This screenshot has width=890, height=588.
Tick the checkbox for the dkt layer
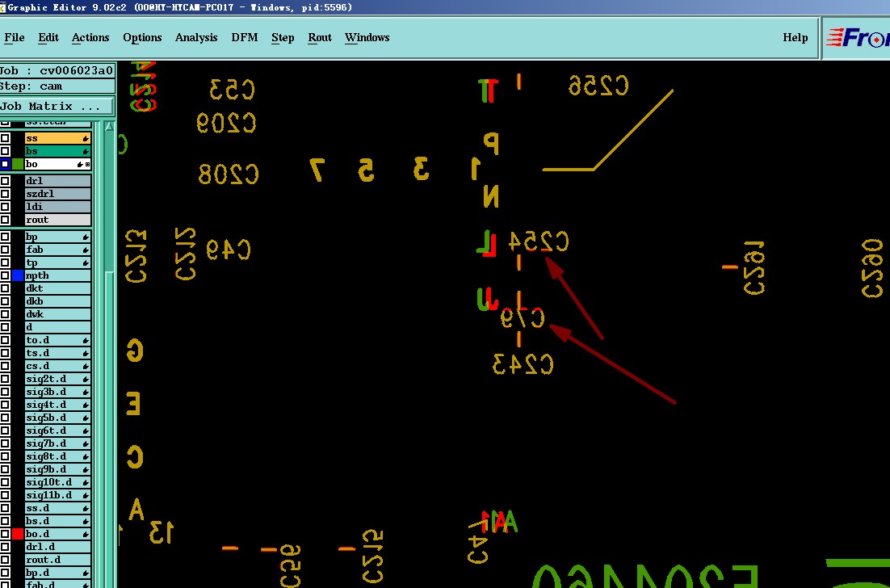tap(5, 288)
